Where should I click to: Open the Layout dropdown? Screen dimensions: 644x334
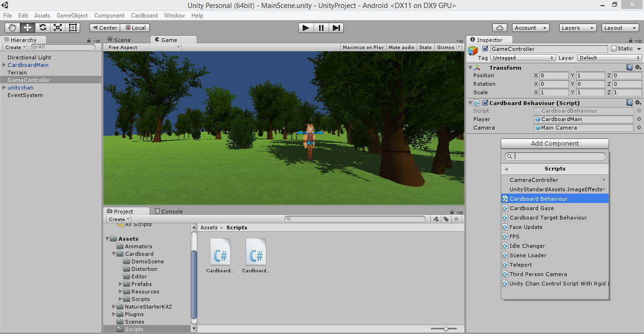coord(620,28)
